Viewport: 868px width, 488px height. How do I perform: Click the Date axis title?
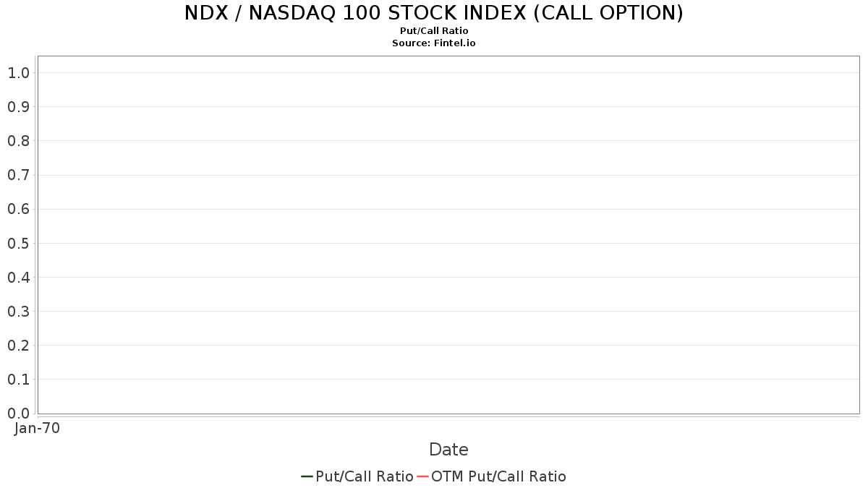click(448, 450)
